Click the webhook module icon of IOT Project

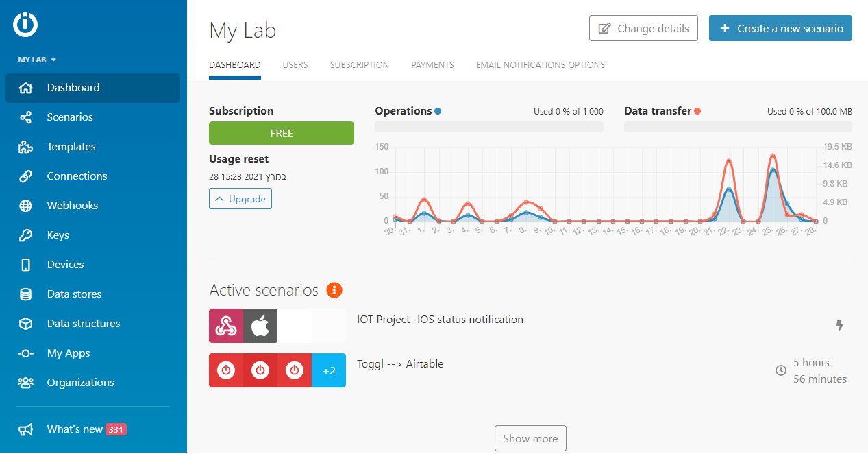(226, 326)
